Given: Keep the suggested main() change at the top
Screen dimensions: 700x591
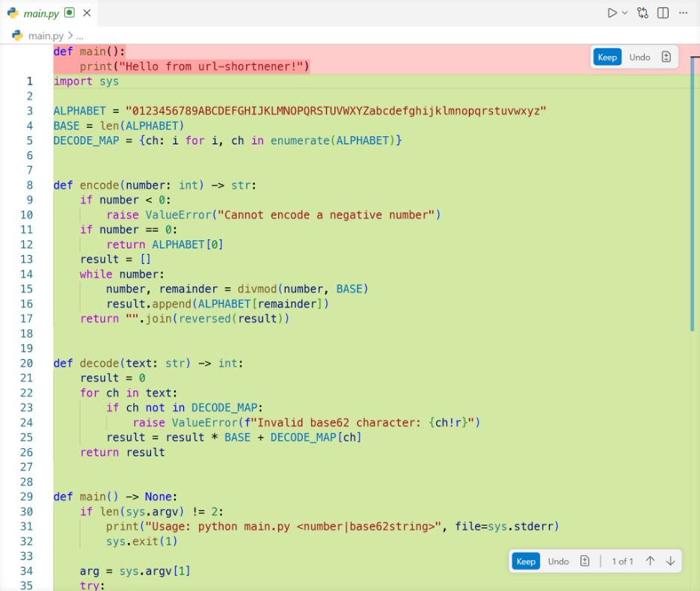Looking at the screenshot, I should tap(607, 56).
